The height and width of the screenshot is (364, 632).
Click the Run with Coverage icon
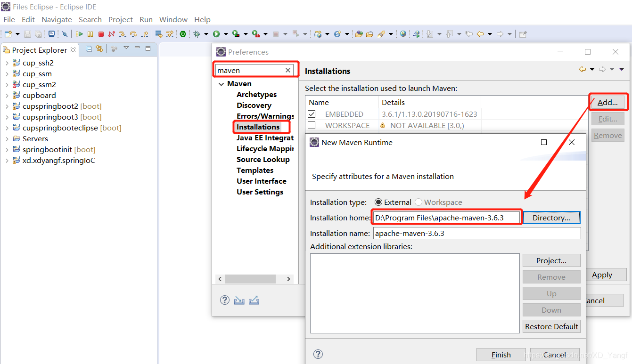(236, 34)
